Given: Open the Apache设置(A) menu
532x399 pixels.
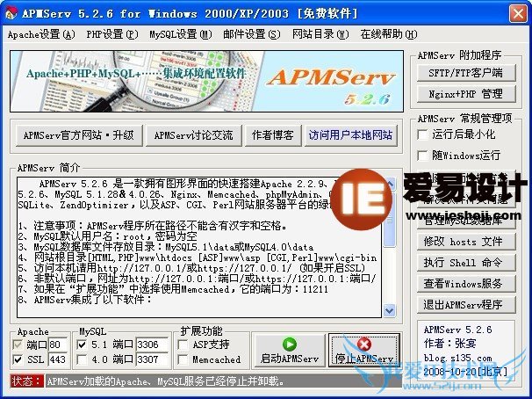Looking at the screenshot, I should [x=41, y=34].
